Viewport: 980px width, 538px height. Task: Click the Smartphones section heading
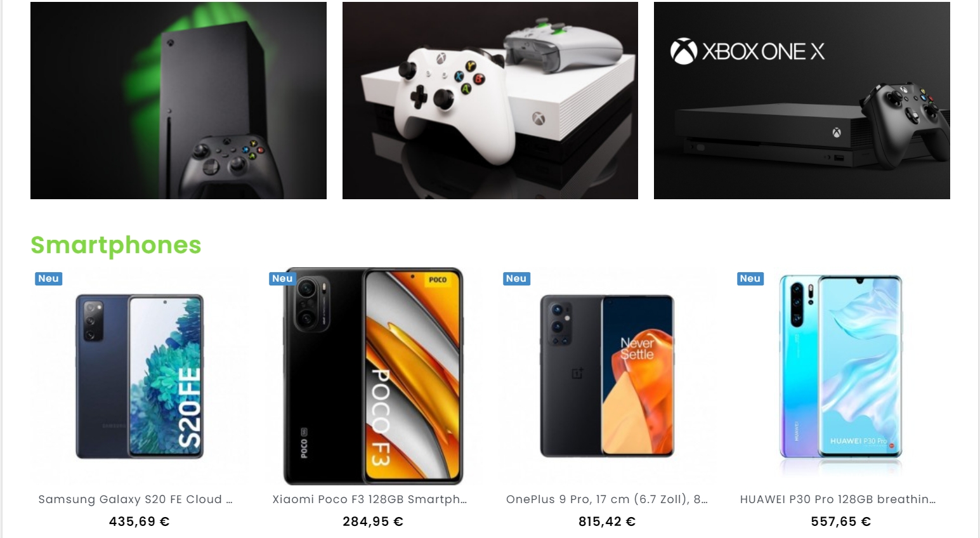click(116, 245)
